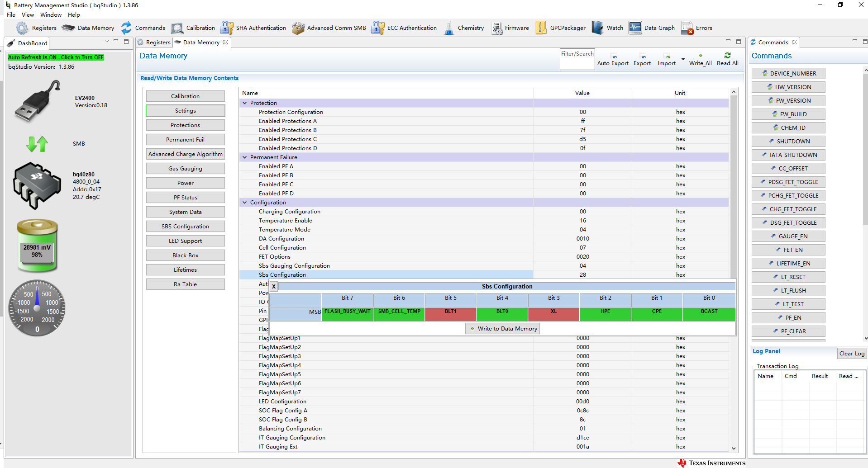This screenshot has width=868, height=468.
Task: Open Advanced Comm SMB icon
Action: click(298, 28)
